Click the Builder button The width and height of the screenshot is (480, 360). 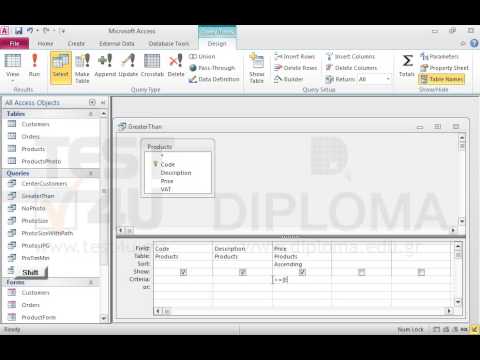coord(289,79)
